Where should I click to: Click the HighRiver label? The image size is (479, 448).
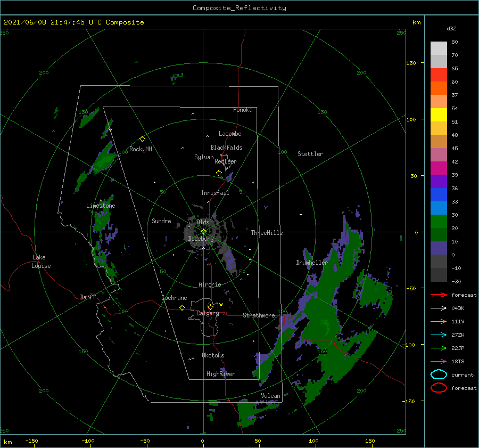coord(221,374)
